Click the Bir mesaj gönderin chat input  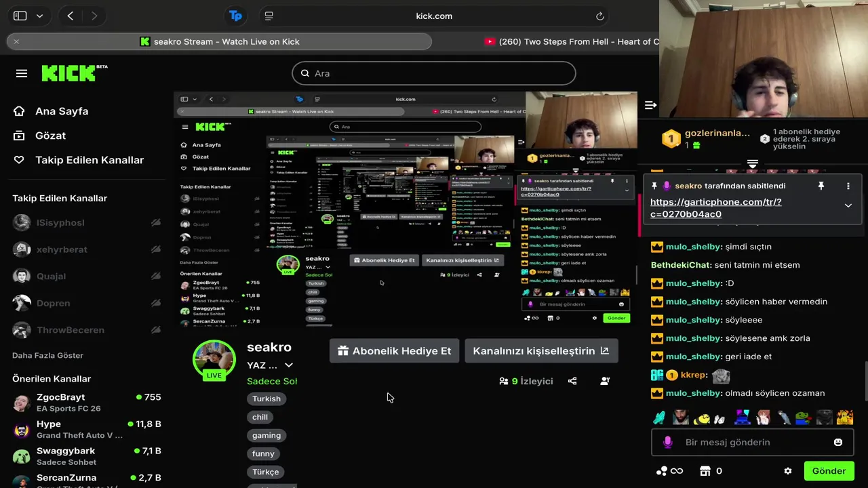(x=752, y=442)
